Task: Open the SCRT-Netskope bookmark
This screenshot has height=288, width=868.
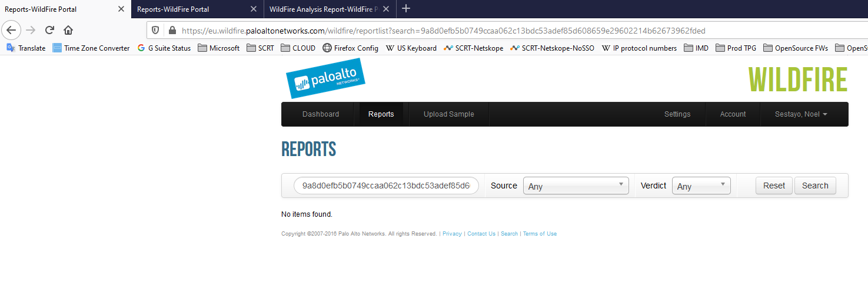Action: pyautogui.click(x=474, y=48)
